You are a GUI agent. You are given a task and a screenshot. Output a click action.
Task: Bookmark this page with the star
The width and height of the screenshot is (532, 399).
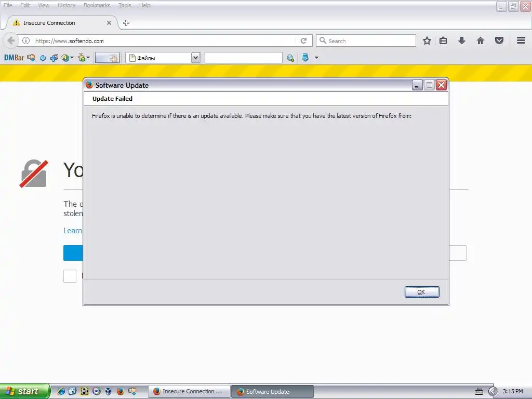coord(427,41)
